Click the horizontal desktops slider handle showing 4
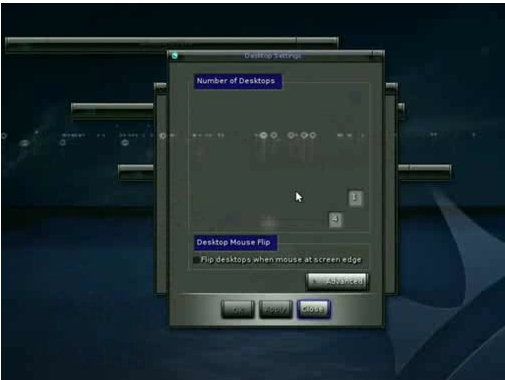The image size is (505, 380). tap(335, 220)
